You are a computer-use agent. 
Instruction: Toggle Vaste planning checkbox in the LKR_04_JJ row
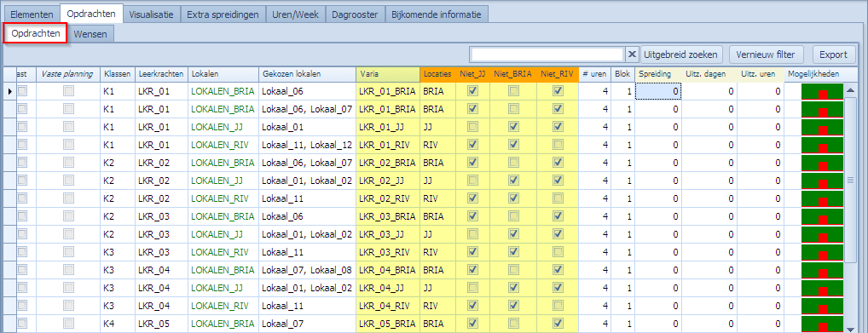click(68, 288)
